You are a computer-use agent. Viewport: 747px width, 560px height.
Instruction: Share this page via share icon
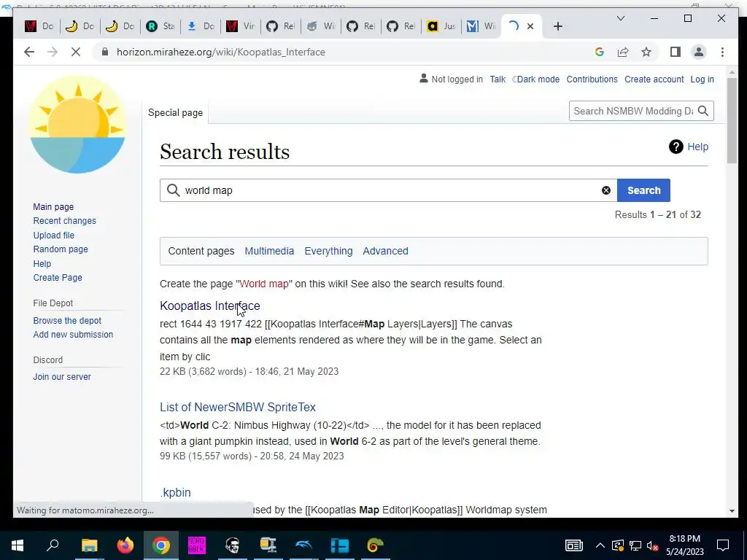pyautogui.click(x=623, y=52)
